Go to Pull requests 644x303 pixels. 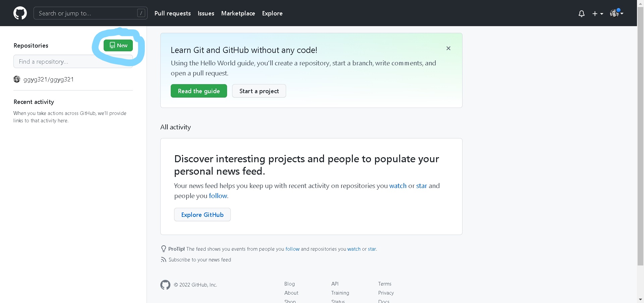click(173, 13)
